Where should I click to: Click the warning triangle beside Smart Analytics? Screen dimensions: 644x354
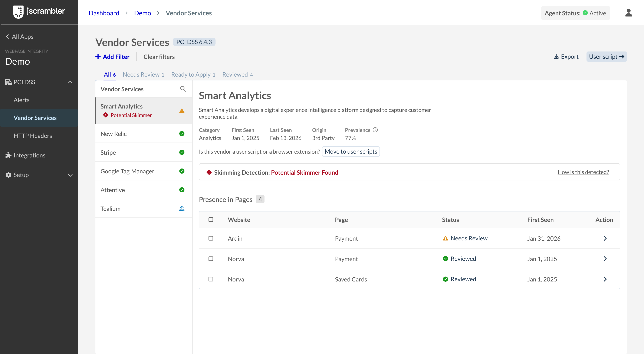pos(182,111)
